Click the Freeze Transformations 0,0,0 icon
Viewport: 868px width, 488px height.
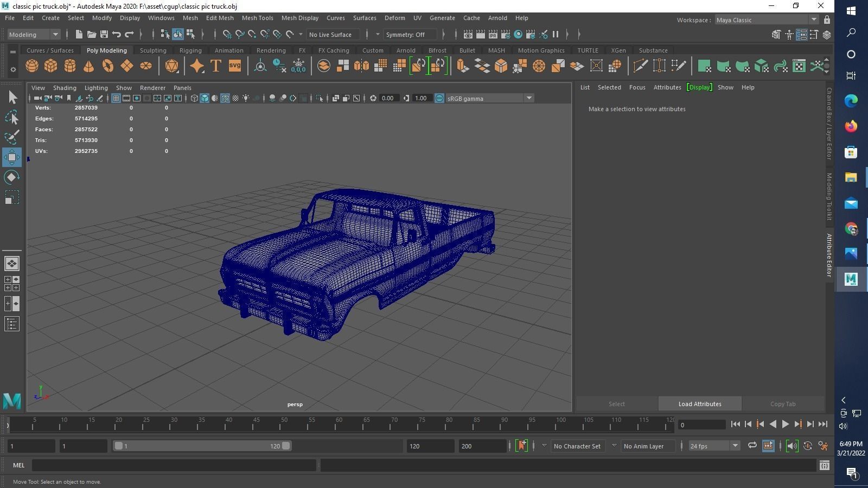[298, 66]
